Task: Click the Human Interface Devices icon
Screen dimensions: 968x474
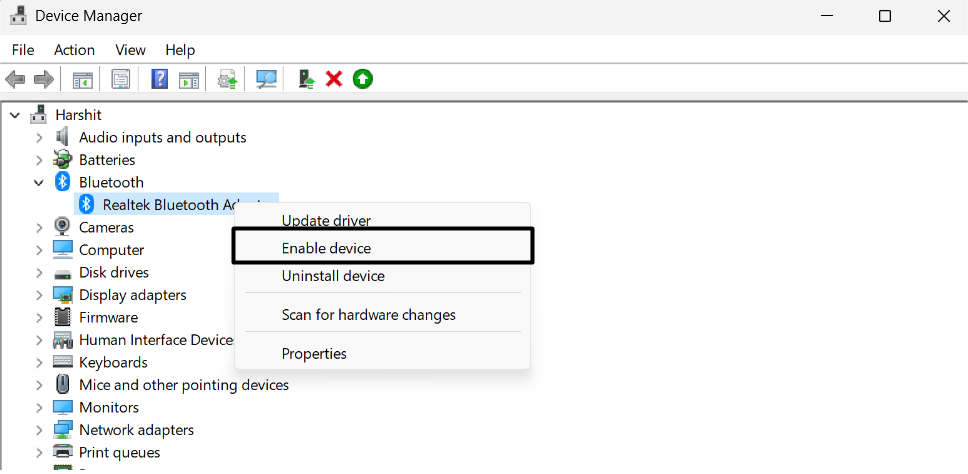Action: pyautogui.click(x=62, y=340)
